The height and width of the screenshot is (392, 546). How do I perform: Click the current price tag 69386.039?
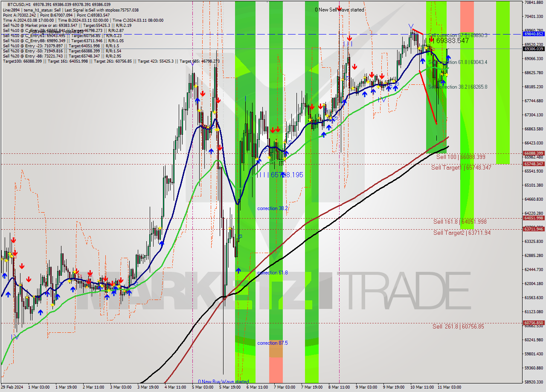(533, 49)
